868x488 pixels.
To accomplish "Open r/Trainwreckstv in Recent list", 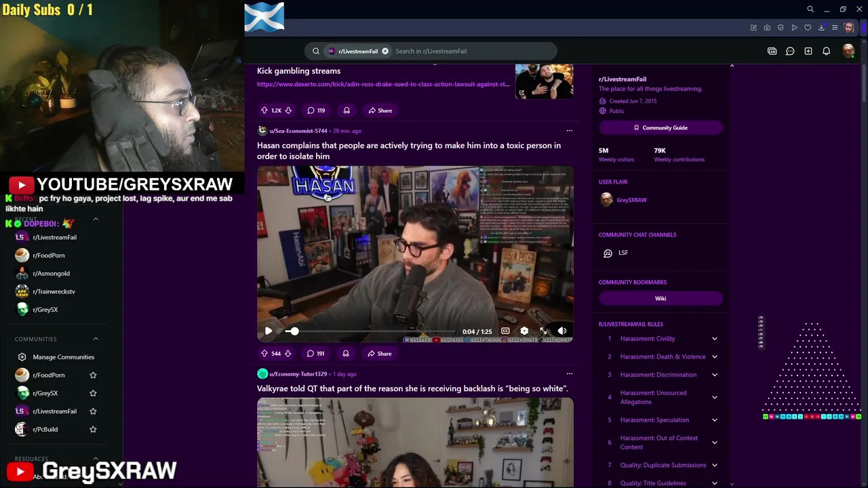I will coord(45,291).
